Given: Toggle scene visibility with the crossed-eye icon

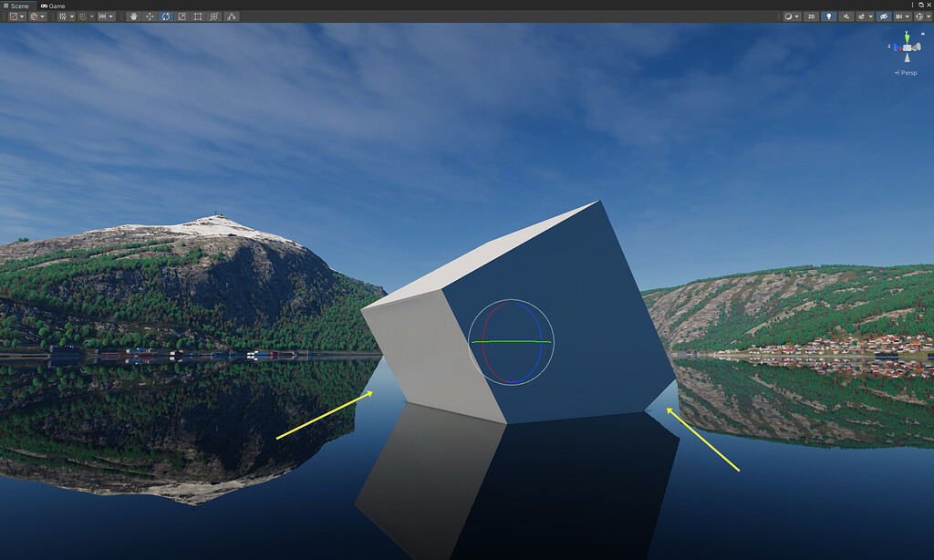Looking at the screenshot, I should click(885, 16).
